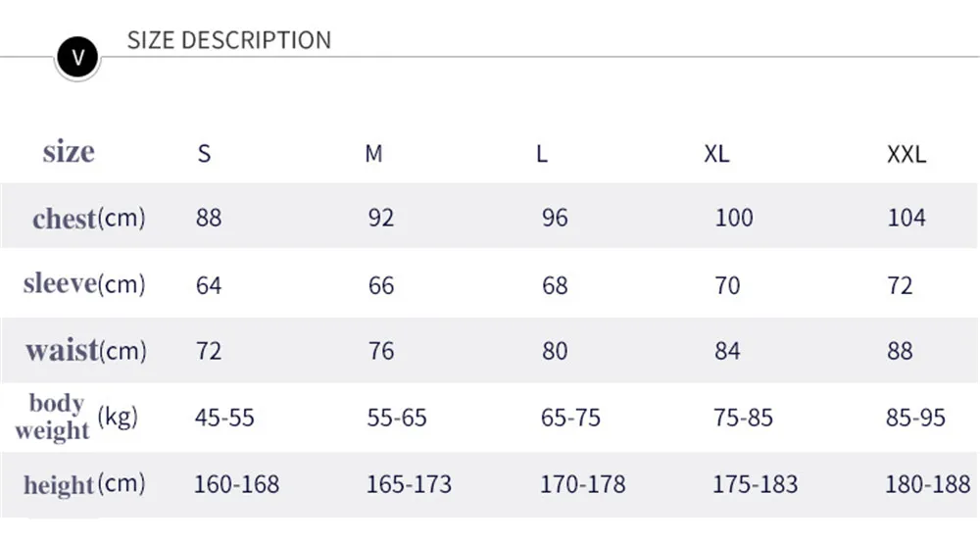Screen dimensions: 980x545
Task: Click the height(cm) row label
Action: [84, 484]
